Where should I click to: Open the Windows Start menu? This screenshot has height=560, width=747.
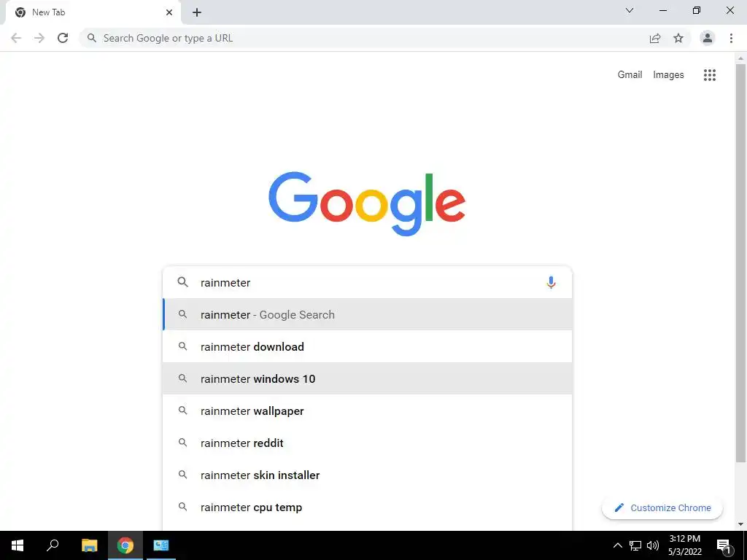click(x=18, y=545)
